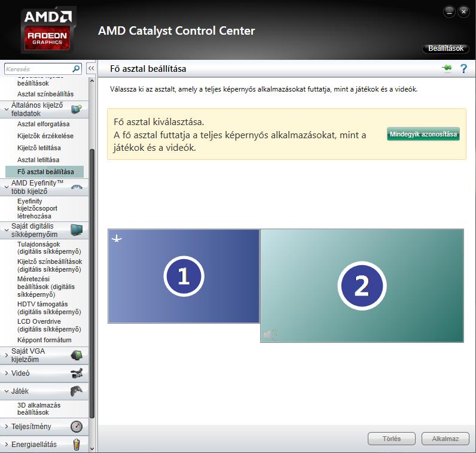Open Méretezési beállítások (digitális síkképernyő)
Viewport: 476px width, 453px height.
46,287
